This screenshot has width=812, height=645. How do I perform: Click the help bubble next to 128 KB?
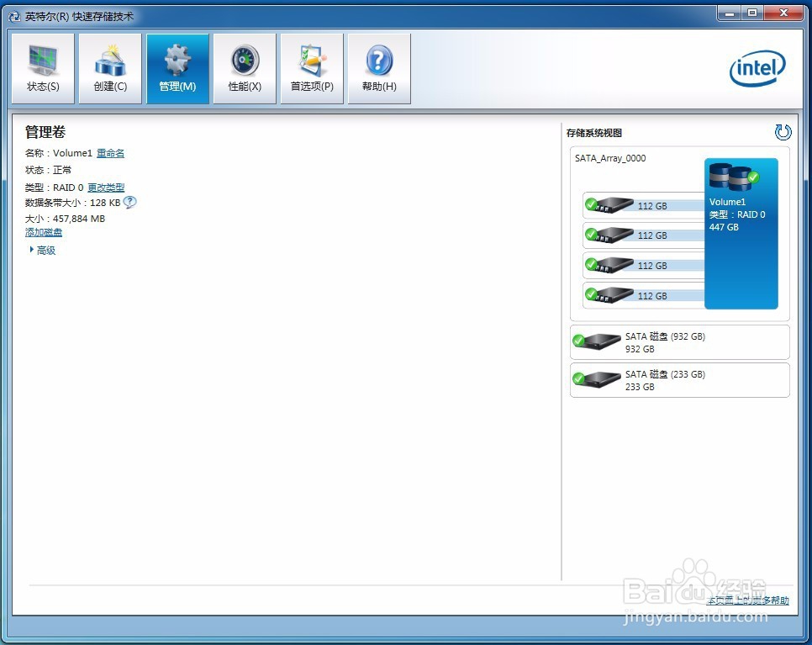tap(130, 202)
